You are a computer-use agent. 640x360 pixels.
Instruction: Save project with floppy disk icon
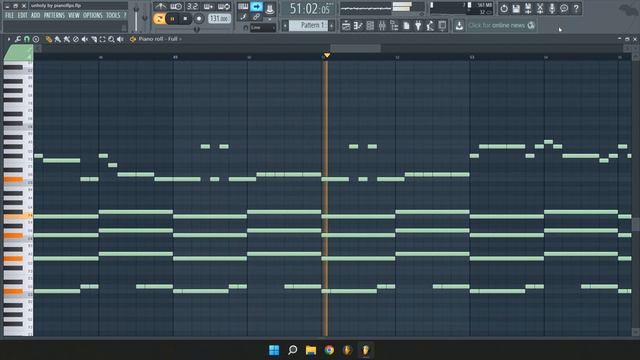pyautogui.click(x=516, y=8)
